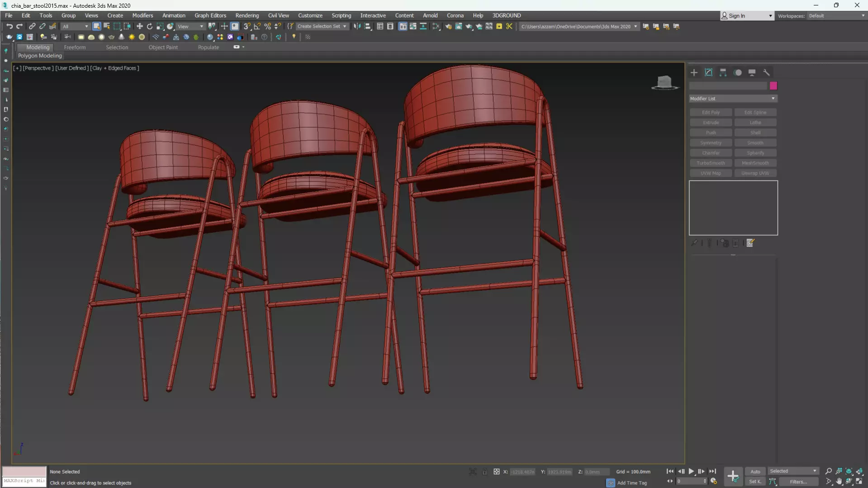Switch to the Freeform ribbon tab
This screenshot has height=488, width=868.
(75, 47)
